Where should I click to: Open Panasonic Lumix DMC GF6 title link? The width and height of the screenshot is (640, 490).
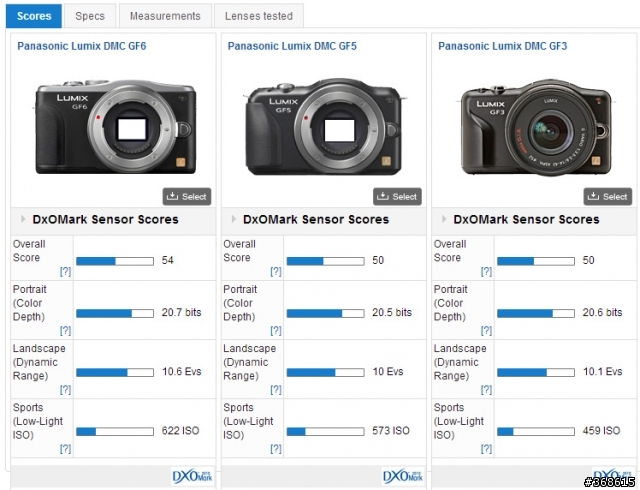click(82, 46)
